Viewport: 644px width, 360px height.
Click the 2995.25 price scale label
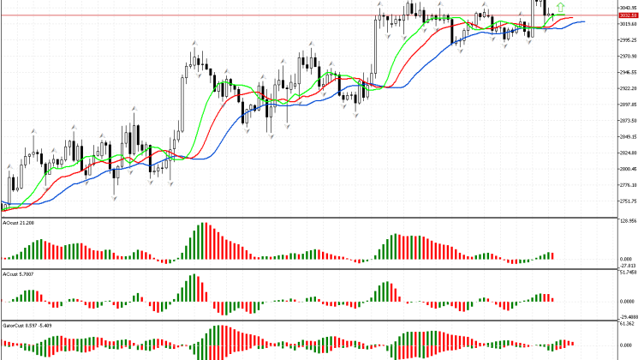click(x=628, y=40)
